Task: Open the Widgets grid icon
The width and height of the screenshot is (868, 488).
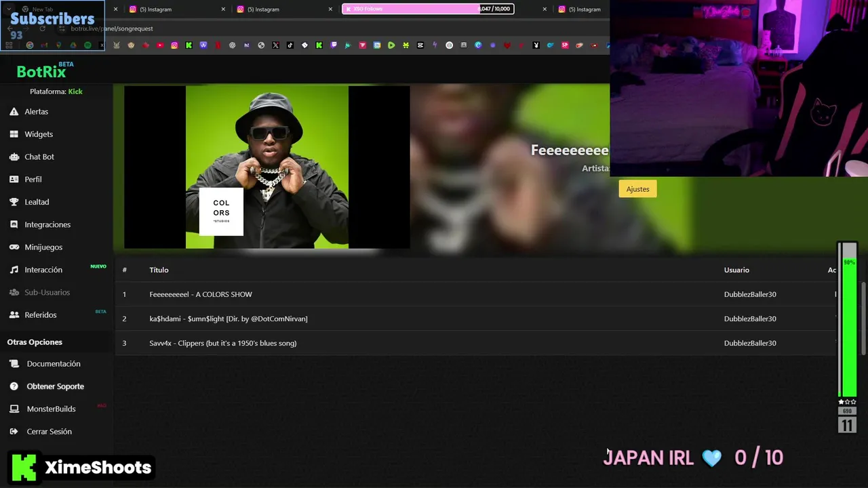Action: tap(14, 134)
